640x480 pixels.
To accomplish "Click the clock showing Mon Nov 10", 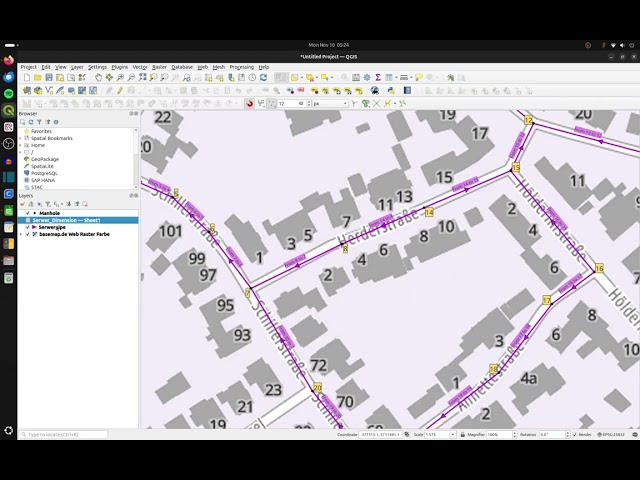I will (329, 45).
